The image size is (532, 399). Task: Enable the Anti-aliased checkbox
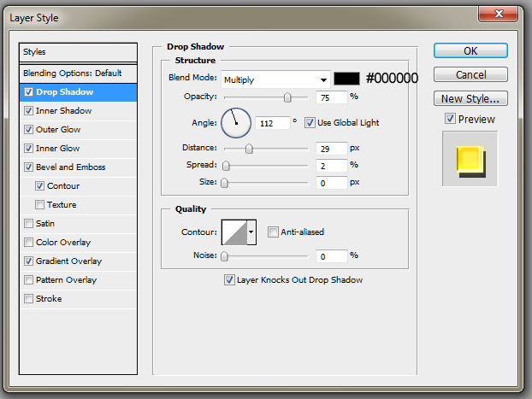[273, 232]
